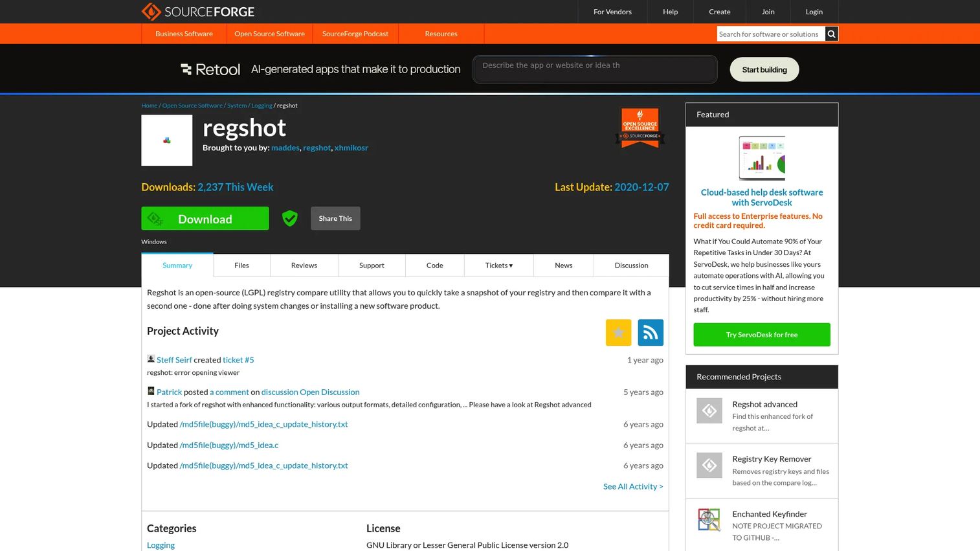Switch to the Reviews tab
Viewport: 980px width, 551px height.
point(304,265)
